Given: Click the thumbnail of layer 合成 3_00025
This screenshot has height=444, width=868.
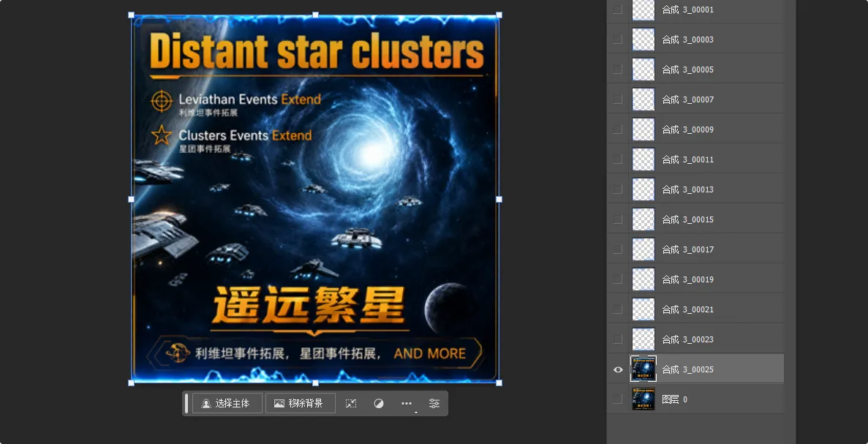Looking at the screenshot, I should pyautogui.click(x=644, y=369).
